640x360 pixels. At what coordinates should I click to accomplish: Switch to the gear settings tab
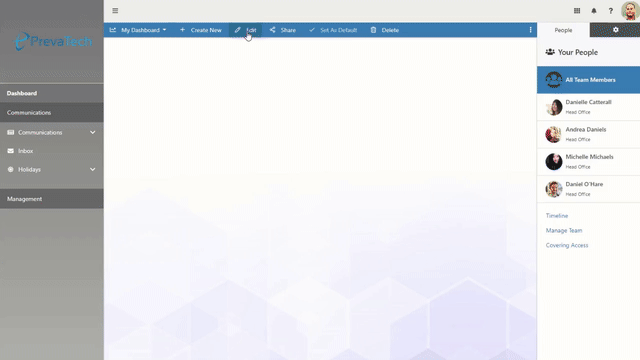(615, 30)
